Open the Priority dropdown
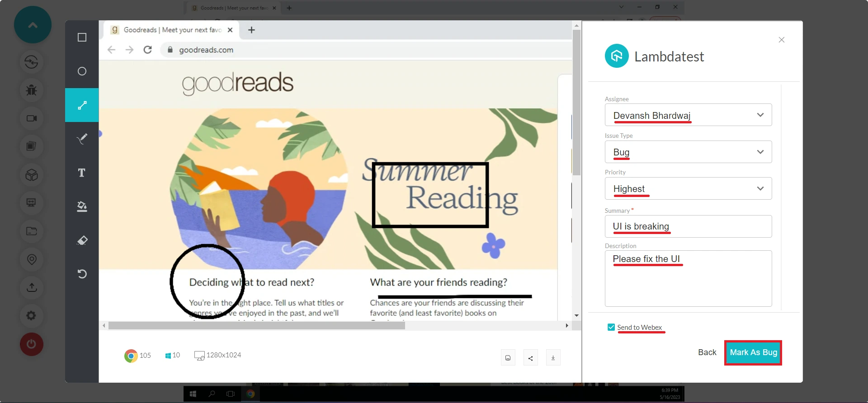This screenshot has width=868, height=403. pos(688,189)
